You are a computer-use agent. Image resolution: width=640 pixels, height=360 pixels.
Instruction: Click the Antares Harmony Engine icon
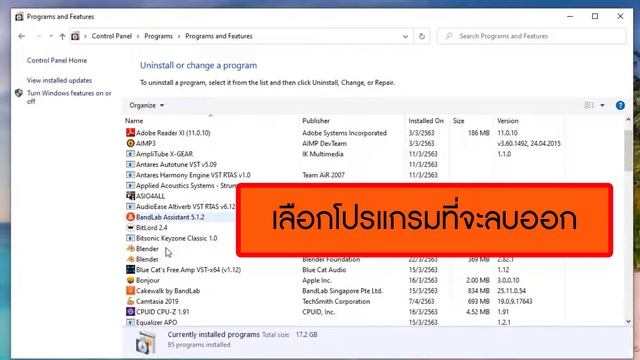(130, 175)
